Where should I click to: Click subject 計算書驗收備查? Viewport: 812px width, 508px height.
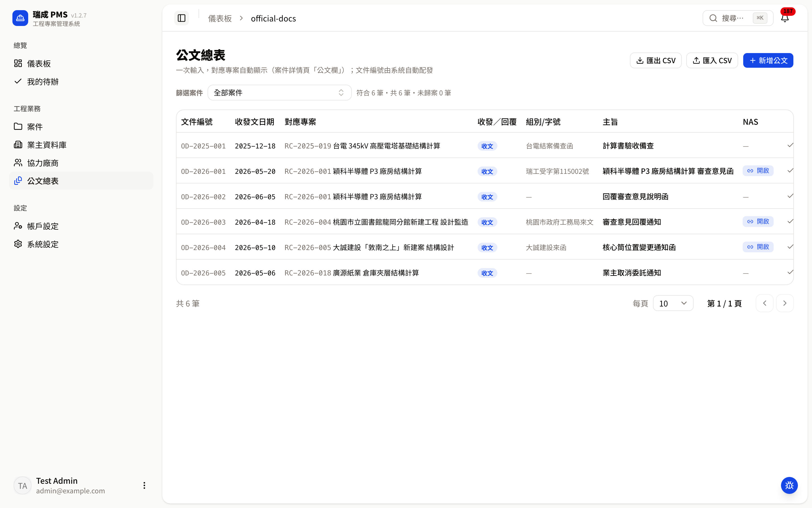628,146
